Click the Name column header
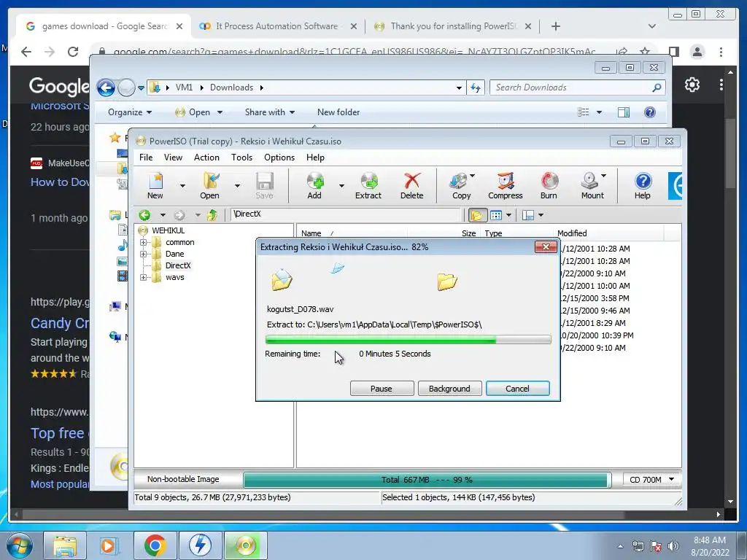 [352, 233]
